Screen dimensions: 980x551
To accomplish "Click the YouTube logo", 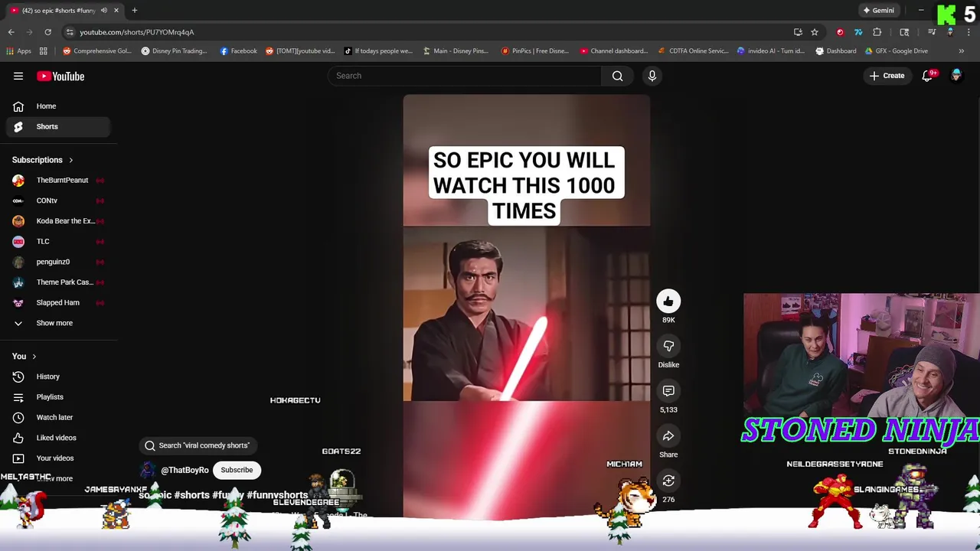I will pos(60,76).
